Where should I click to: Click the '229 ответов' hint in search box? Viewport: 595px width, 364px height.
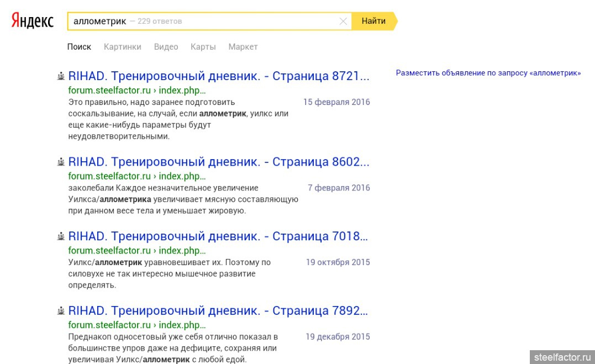160,21
